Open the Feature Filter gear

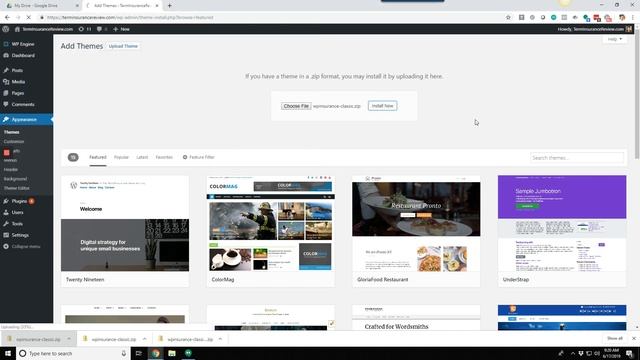[x=185, y=157]
